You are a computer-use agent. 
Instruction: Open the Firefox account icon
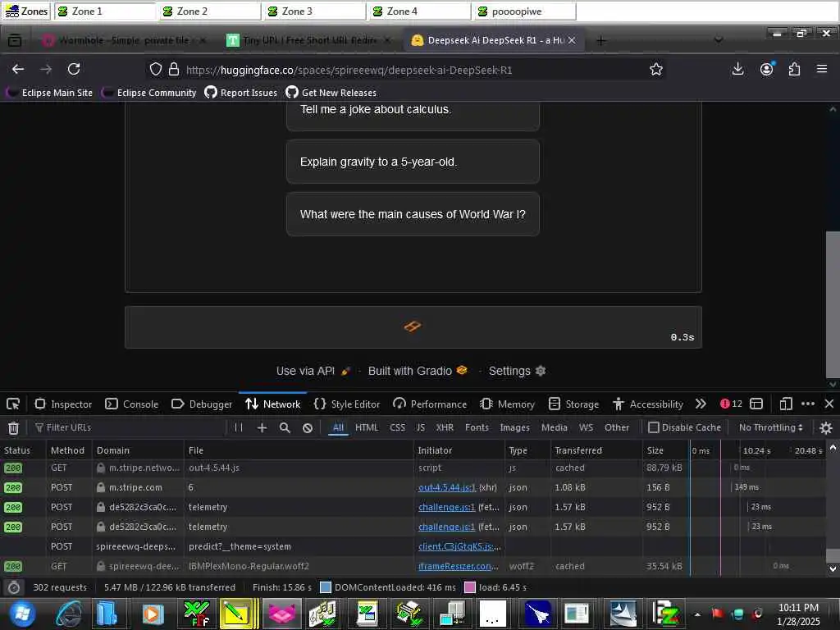click(767, 69)
